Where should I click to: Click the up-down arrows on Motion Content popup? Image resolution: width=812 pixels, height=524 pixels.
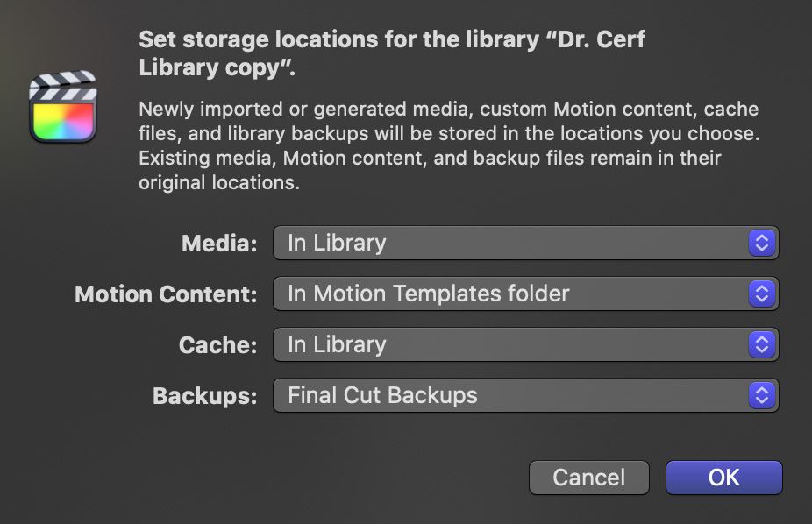[761, 294]
